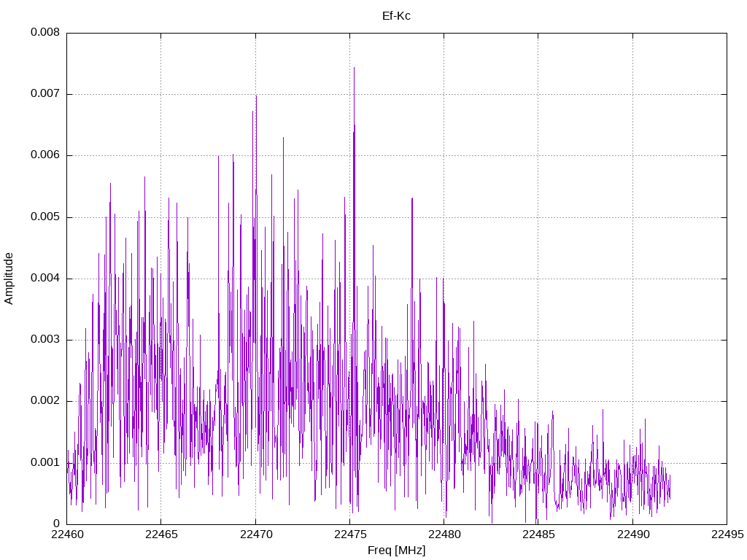Click the y-axis tick label 0.005

tap(45, 217)
